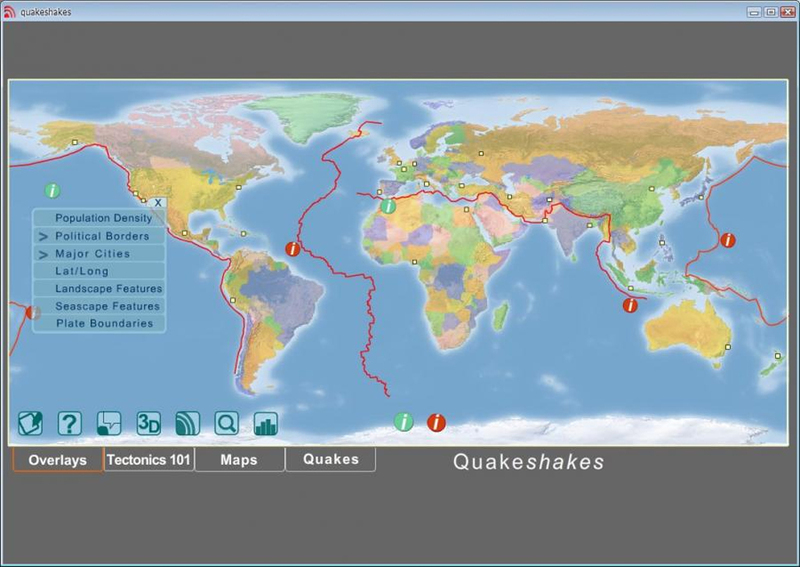The width and height of the screenshot is (800, 567).
Task: Click the city marker in Japan
Action: [701, 198]
